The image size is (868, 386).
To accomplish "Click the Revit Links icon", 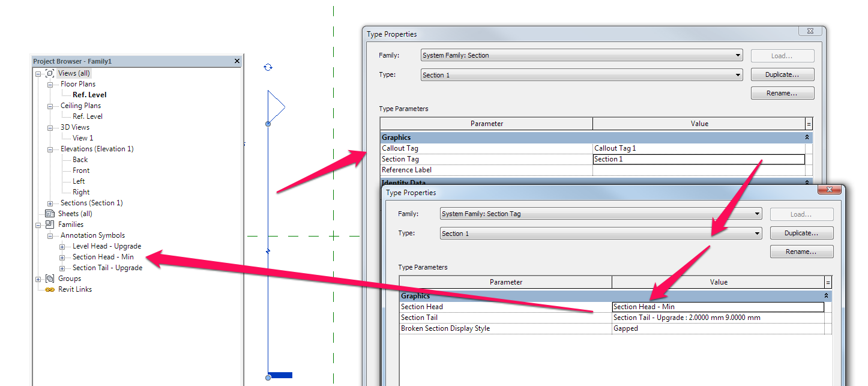I will pyautogui.click(x=50, y=289).
